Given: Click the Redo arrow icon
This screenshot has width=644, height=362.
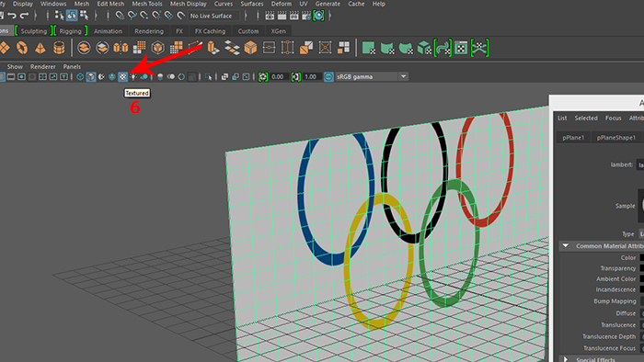Looking at the screenshot, I should (25, 16).
